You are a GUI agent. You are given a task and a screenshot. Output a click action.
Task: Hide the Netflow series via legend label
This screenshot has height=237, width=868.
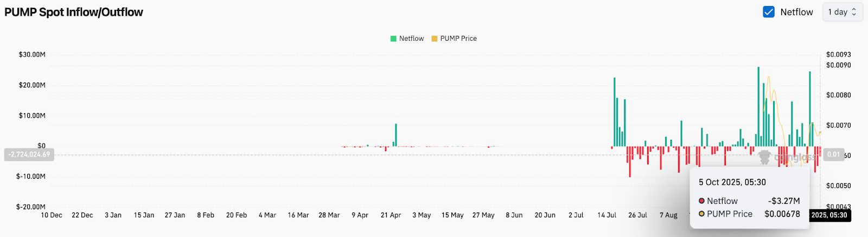click(x=411, y=39)
